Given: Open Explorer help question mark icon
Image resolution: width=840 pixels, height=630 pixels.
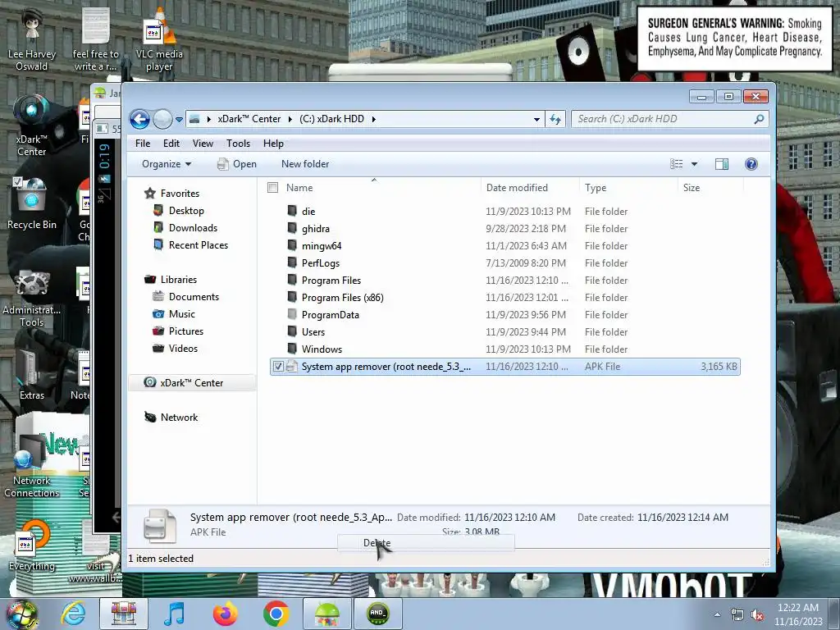Looking at the screenshot, I should (751, 164).
